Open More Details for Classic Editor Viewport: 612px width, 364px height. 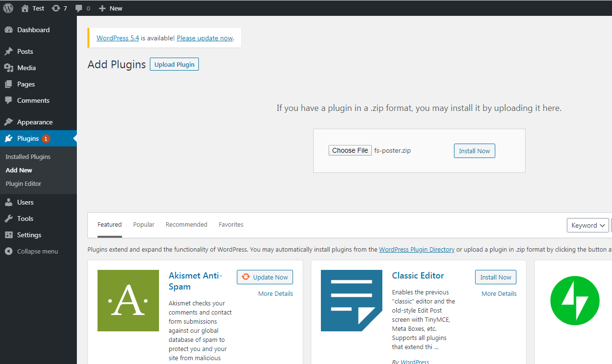point(499,293)
